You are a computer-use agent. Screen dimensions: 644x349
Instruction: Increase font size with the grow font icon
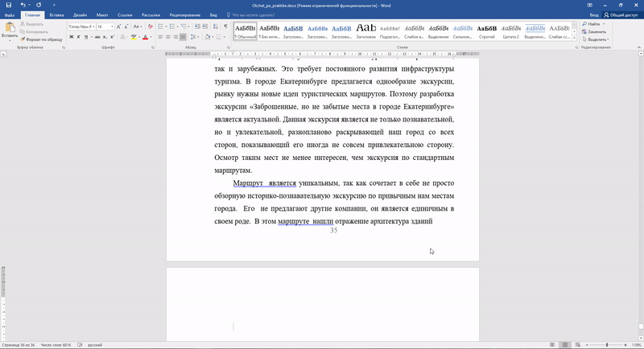[118, 27]
